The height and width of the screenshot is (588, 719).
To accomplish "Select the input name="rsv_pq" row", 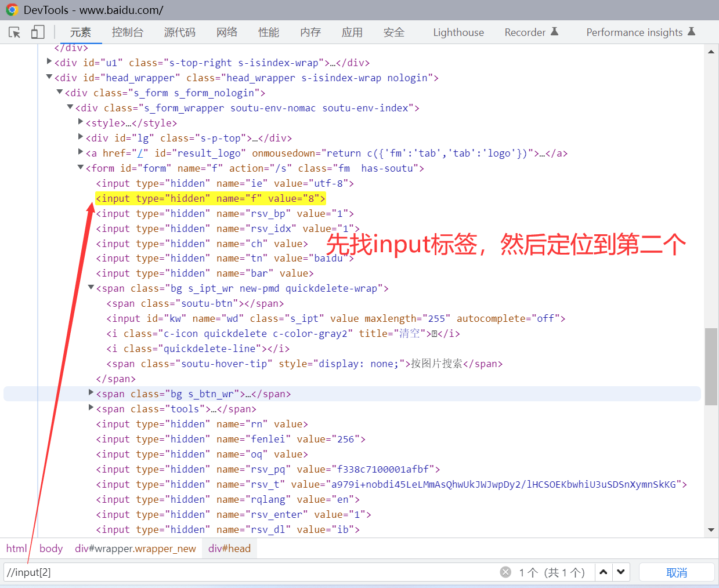I will coord(268,469).
